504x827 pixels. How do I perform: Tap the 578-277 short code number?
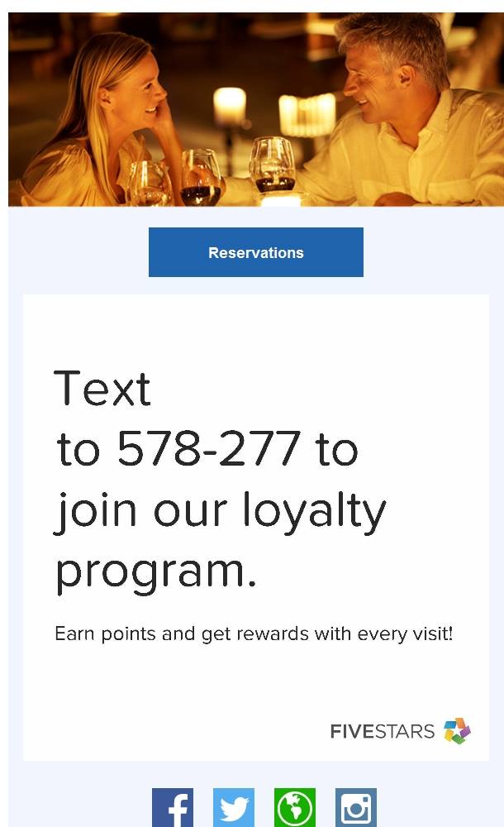click(207, 449)
